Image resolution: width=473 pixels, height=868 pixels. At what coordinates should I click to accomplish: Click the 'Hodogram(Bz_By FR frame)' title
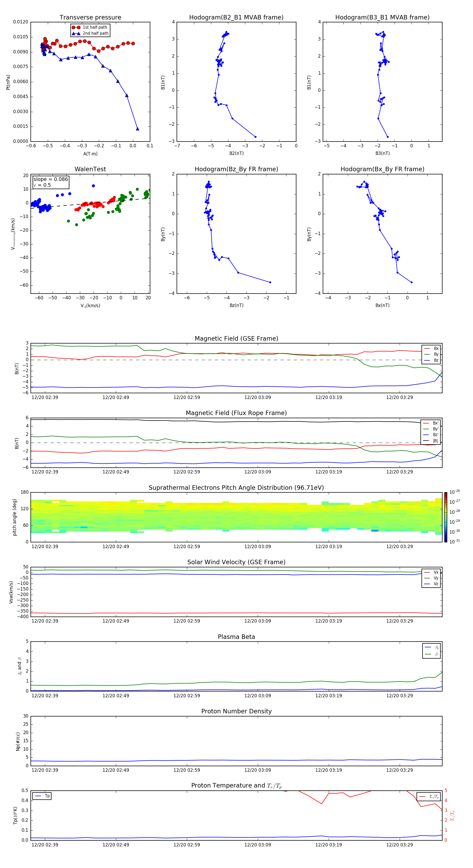236,169
